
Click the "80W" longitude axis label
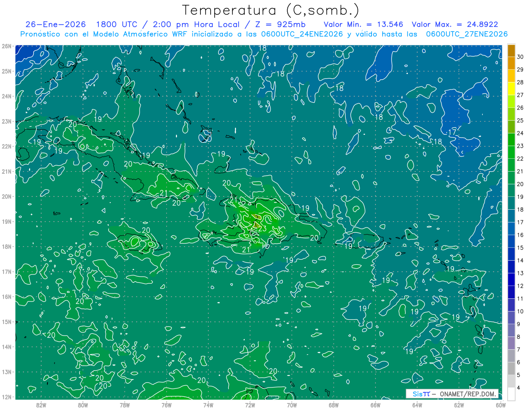click(83, 405)
